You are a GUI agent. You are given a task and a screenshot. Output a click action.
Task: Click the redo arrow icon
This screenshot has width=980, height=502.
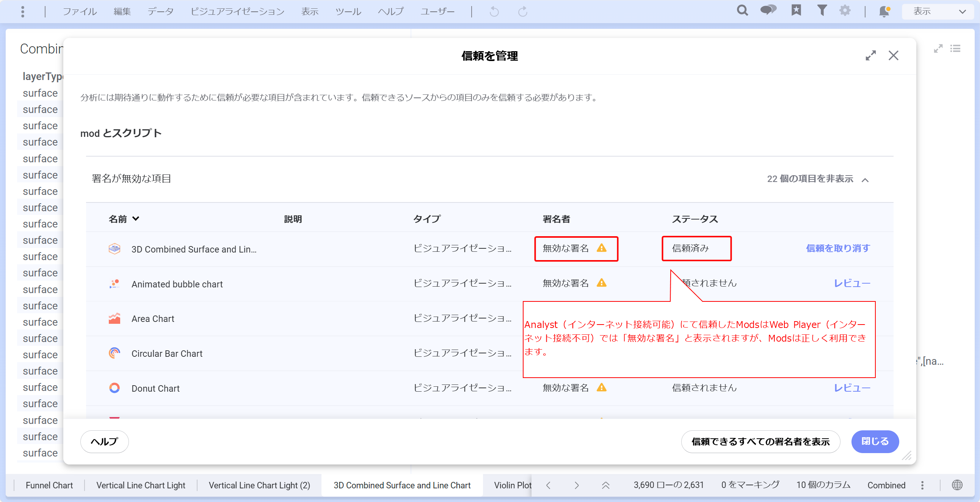tap(523, 11)
